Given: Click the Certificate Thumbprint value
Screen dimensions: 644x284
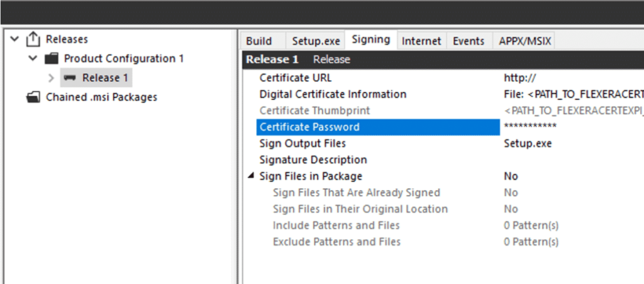Looking at the screenshot, I should coord(574,111).
